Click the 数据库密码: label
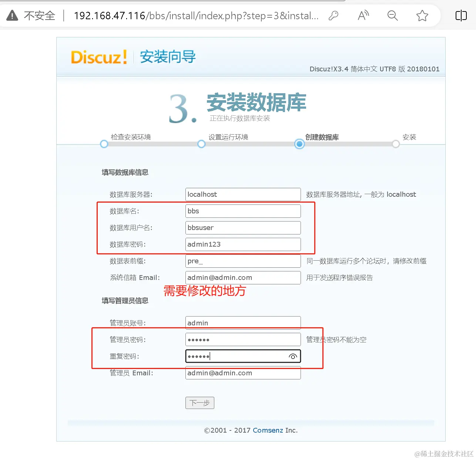476x460 pixels. point(128,244)
